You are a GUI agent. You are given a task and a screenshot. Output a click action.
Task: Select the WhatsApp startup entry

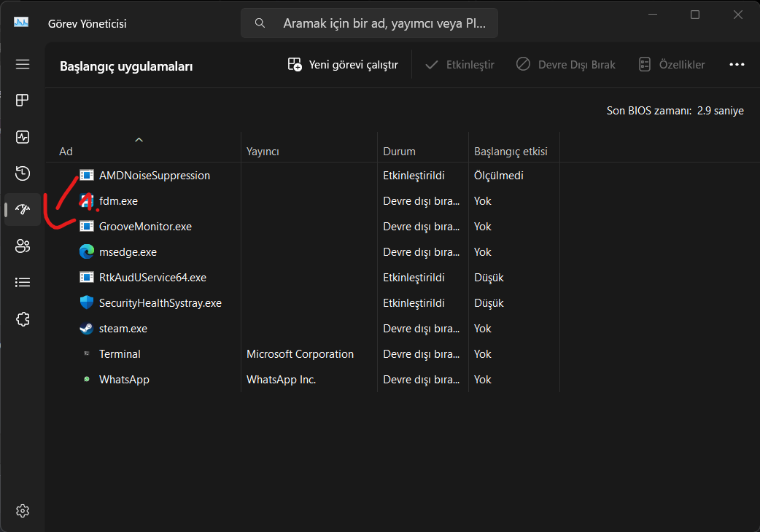click(x=124, y=380)
